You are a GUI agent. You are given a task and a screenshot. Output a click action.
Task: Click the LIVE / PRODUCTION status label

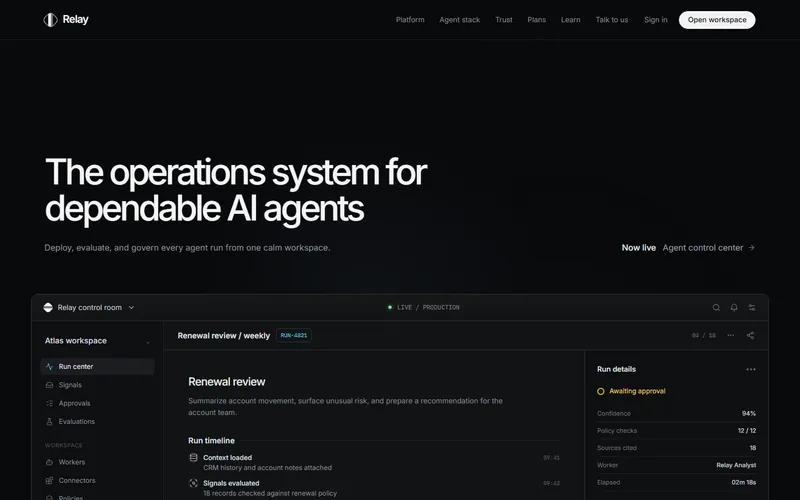click(428, 308)
